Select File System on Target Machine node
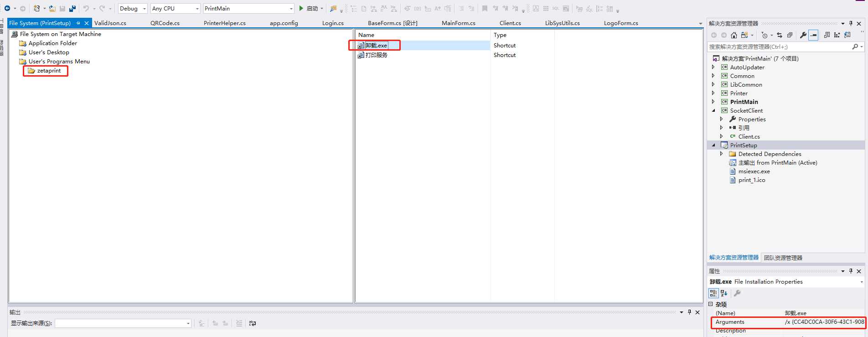 tap(60, 34)
